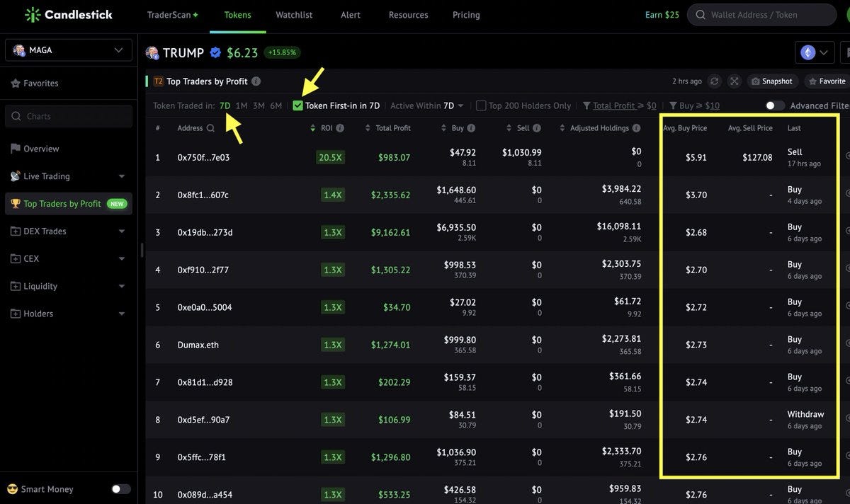This screenshot has width=850, height=504.
Task: Sort the Sell column with its arrows
Action: coord(509,128)
